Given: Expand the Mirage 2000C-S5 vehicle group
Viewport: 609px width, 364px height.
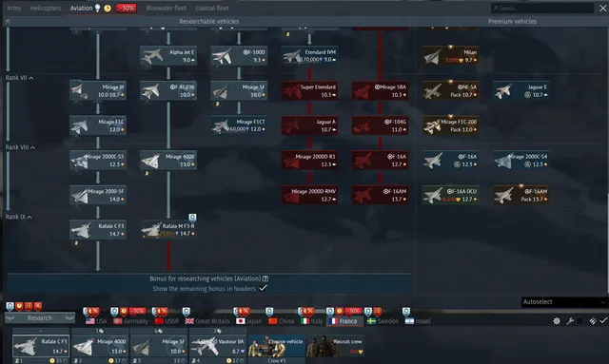Looking at the screenshot, I should coord(98,161).
